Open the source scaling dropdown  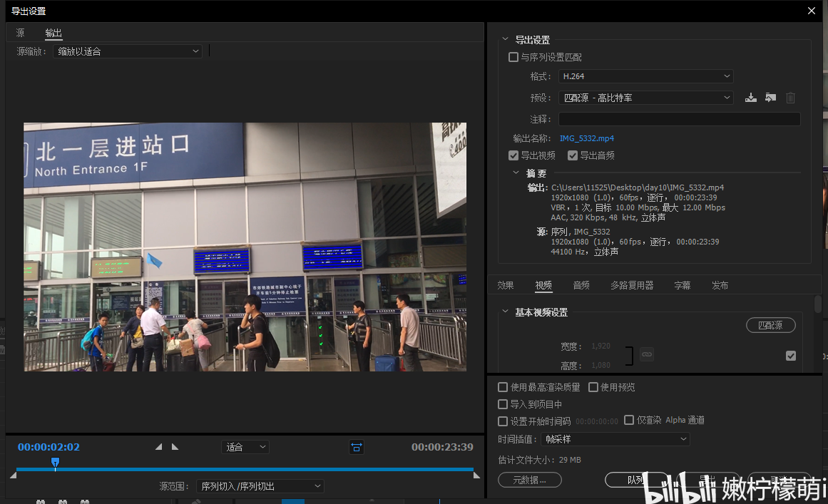pyautogui.click(x=127, y=51)
